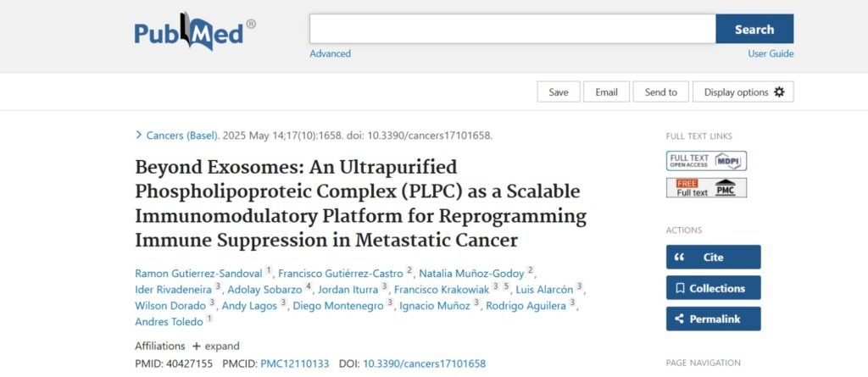Expand Affiliations with the plus expand control
Image resolution: width=868 pixels, height=377 pixels.
216,346
